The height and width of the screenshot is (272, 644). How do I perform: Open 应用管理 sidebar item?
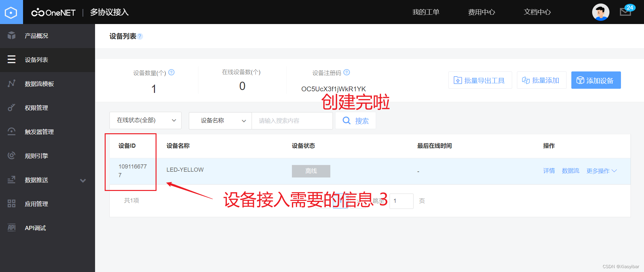(47, 204)
